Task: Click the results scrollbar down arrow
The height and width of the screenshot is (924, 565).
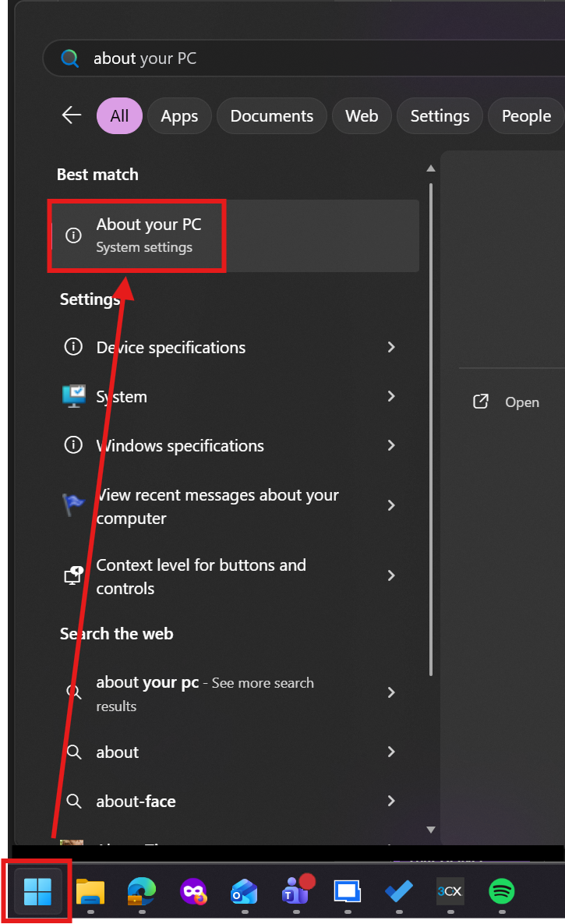Action: coord(431,829)
